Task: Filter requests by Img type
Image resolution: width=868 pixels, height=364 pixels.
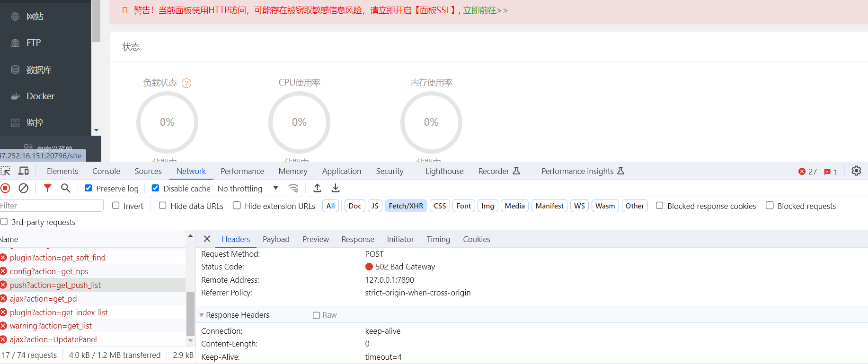Action: tap(488, 206)
